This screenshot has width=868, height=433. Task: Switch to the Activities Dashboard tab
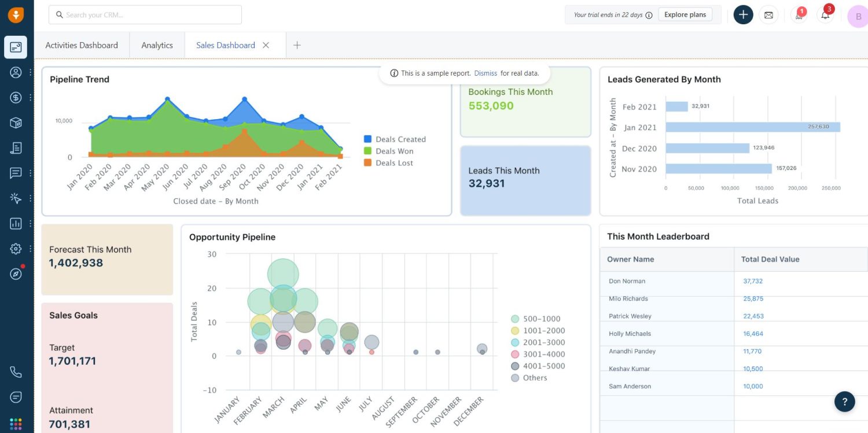click(x=82, y=45)
